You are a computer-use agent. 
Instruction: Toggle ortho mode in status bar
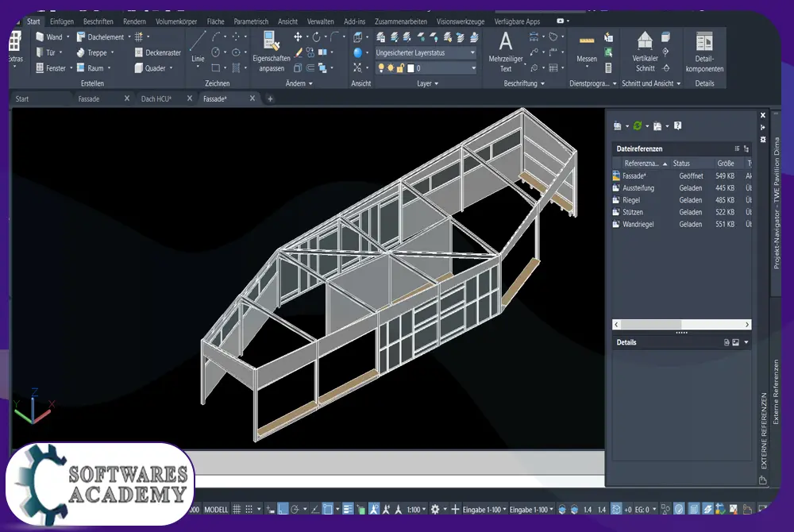coord(283,509)
